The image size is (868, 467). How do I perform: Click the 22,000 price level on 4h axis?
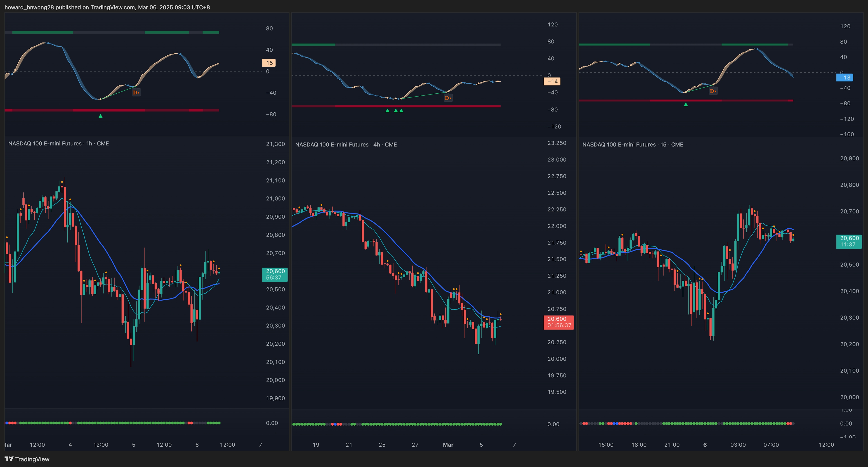(x=557, y=226)
